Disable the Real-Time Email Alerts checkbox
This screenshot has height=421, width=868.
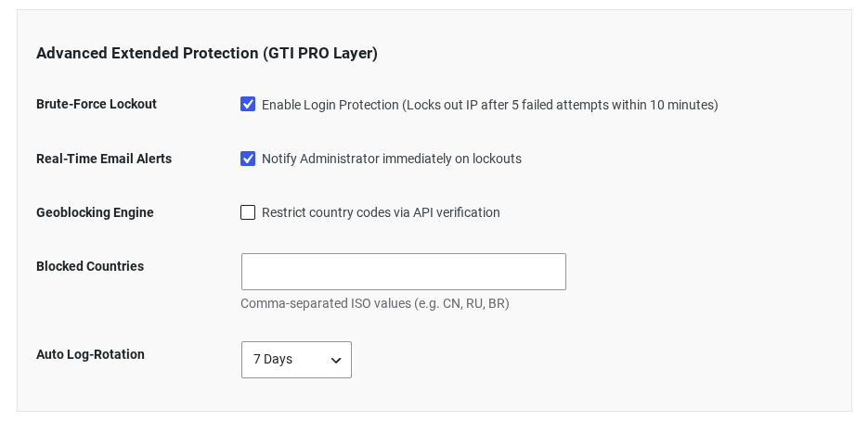(x=248, y=159)
